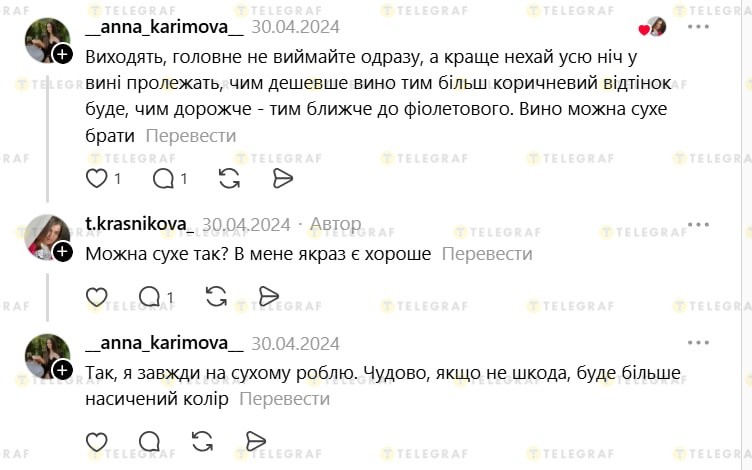Image resolution: width=752 pixels, height=470 pixels.
Task: Like the first anna_karimova comment
Action: (97, 178)
